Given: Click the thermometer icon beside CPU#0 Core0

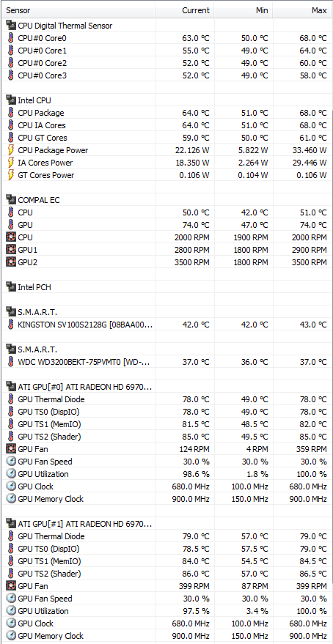Looking at the screenshot, I should coord(11,38).
